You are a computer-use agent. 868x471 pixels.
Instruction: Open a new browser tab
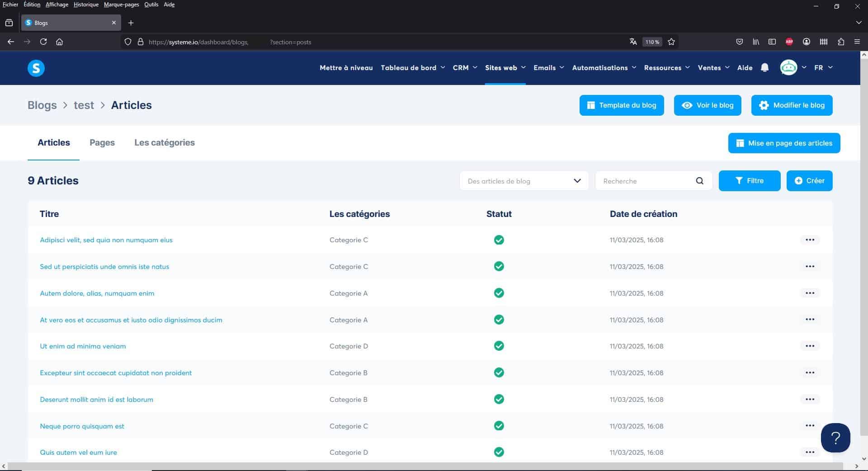coord(131,23)
